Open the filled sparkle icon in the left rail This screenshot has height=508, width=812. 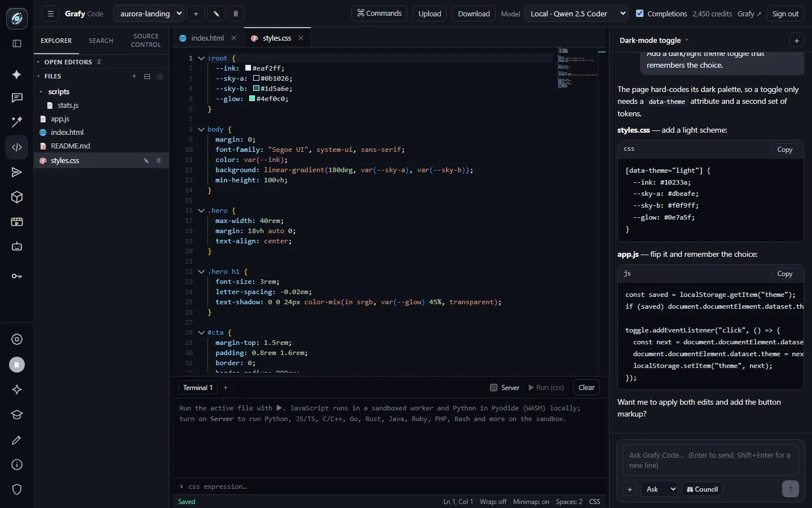coord(17,75)
